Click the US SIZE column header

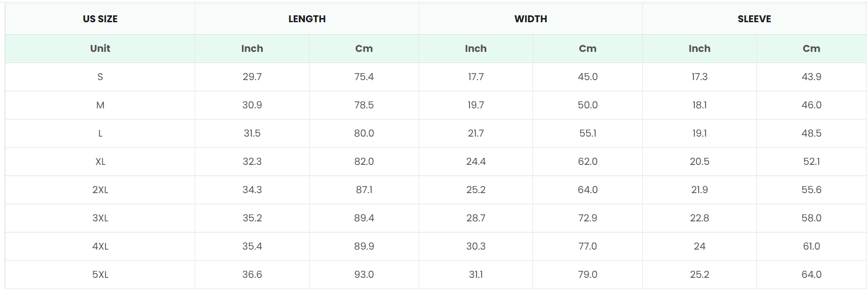[100, 19]
